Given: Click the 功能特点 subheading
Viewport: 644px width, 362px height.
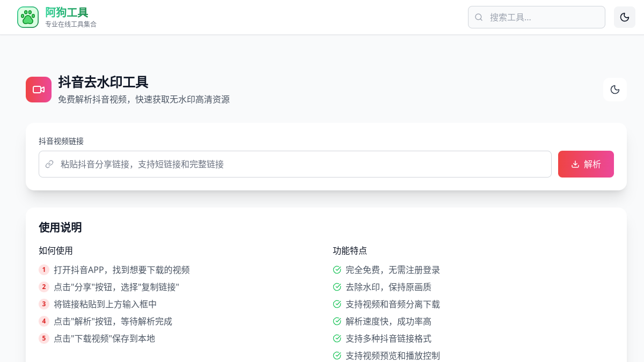Looking at the screenshot, I should click(x=350, y=250).
